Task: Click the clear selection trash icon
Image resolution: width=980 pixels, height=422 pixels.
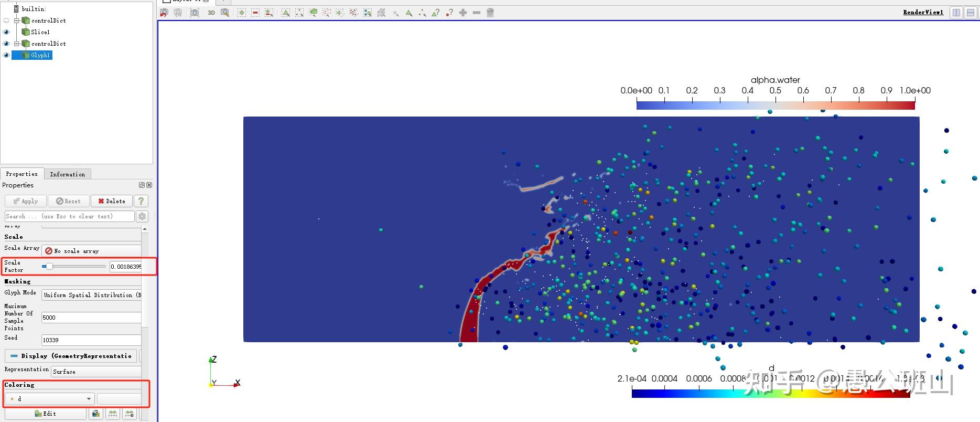Action: click(490, 13)
